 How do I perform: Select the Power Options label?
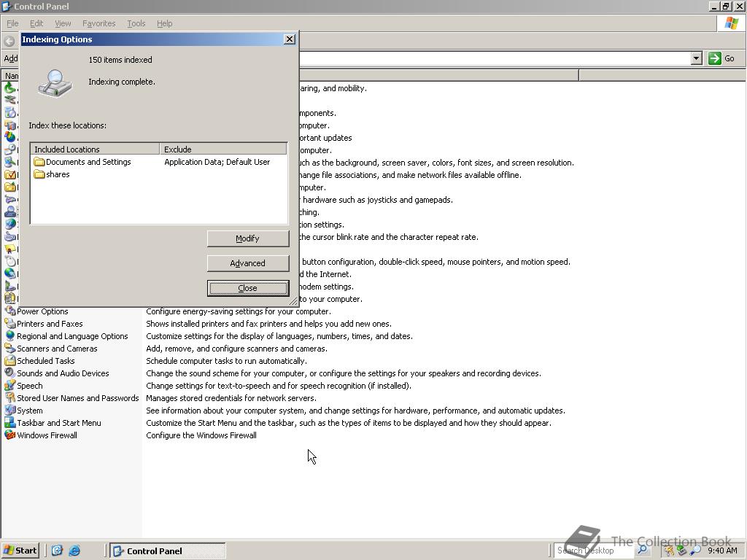pyautogui.click(x=42, y=311)
